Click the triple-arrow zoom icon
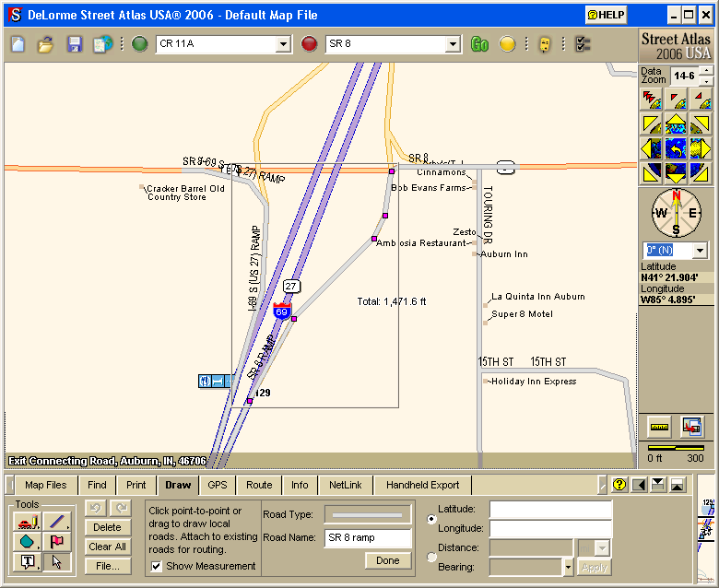Image resolution: width=719 pixels, height=588 pixels. click(x=651, y=99)
